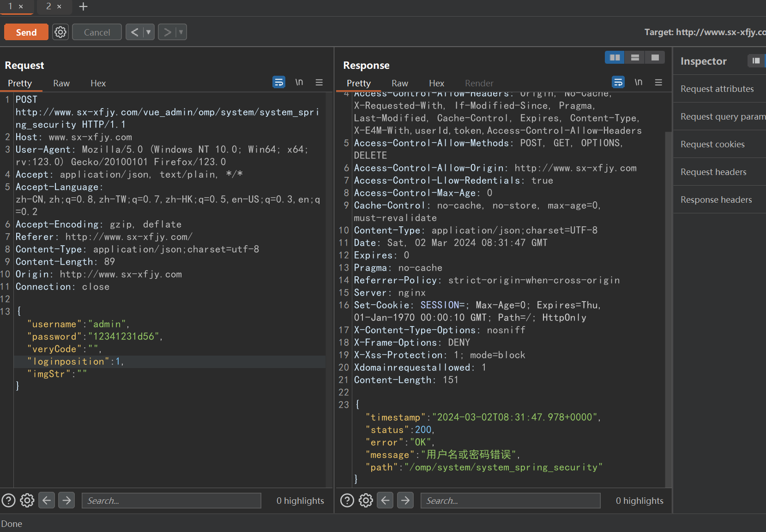Jump to previous match in Response search

pos(385,500)
